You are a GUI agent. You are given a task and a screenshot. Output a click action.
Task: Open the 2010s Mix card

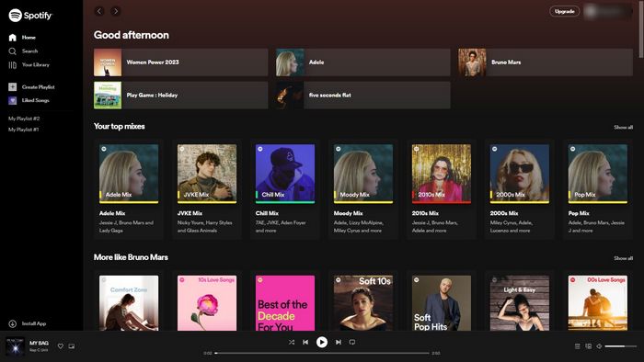(x=441, y=189)
